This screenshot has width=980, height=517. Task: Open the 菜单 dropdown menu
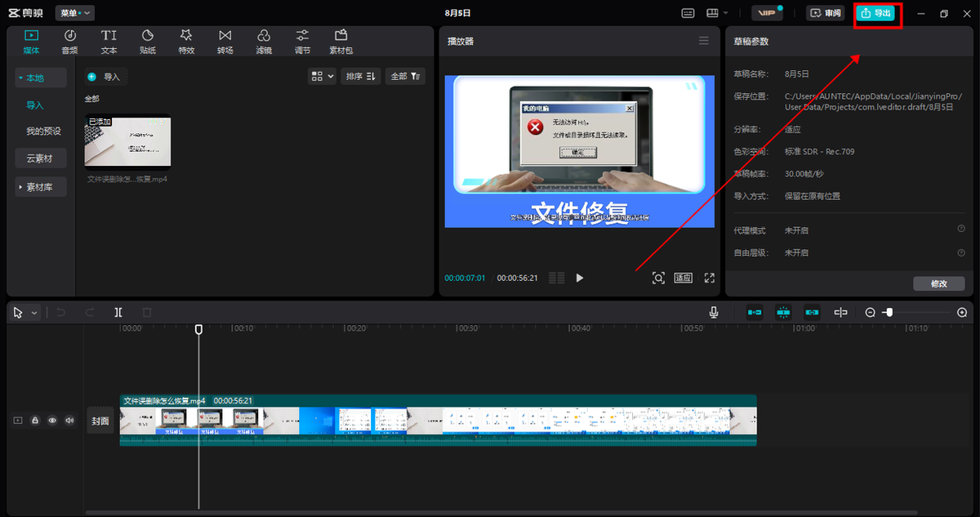(x=75, y=13)
